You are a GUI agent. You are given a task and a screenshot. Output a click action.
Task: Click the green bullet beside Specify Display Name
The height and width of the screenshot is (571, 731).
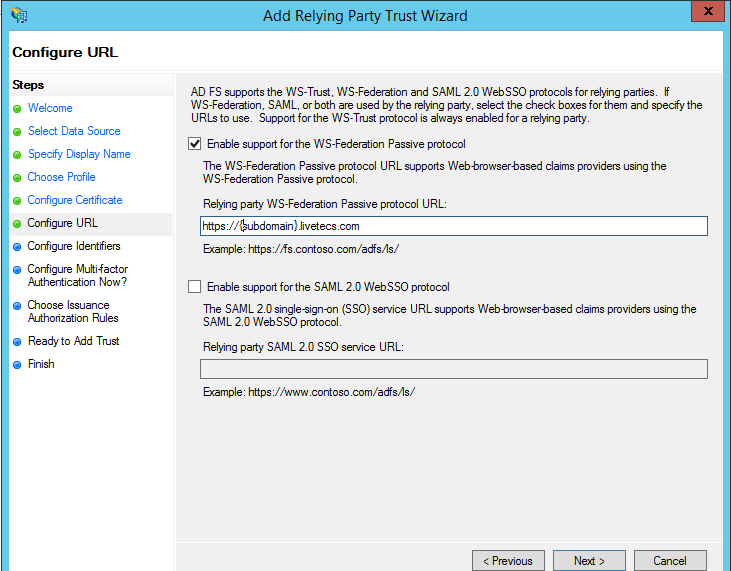click(x=17, y=155)
